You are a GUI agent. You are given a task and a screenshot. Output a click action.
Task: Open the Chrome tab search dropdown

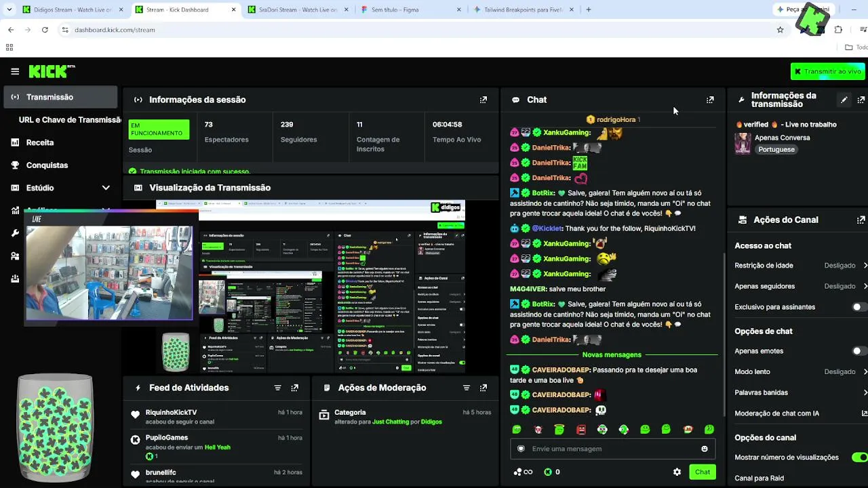(x=9, y=9)
